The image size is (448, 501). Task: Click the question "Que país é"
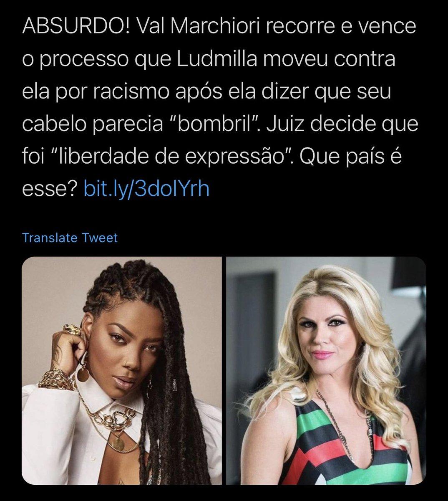(x=358, y=157)
